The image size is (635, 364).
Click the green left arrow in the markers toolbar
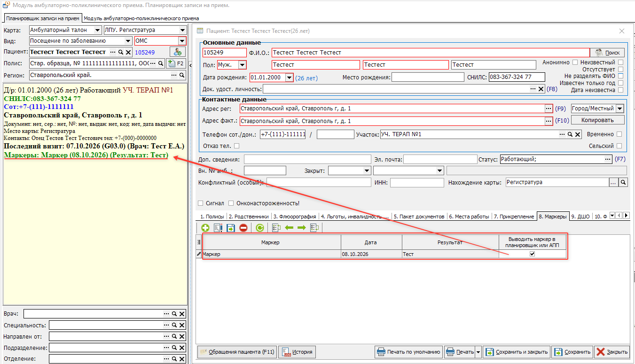pyautogui.click(x=289, y=228)
